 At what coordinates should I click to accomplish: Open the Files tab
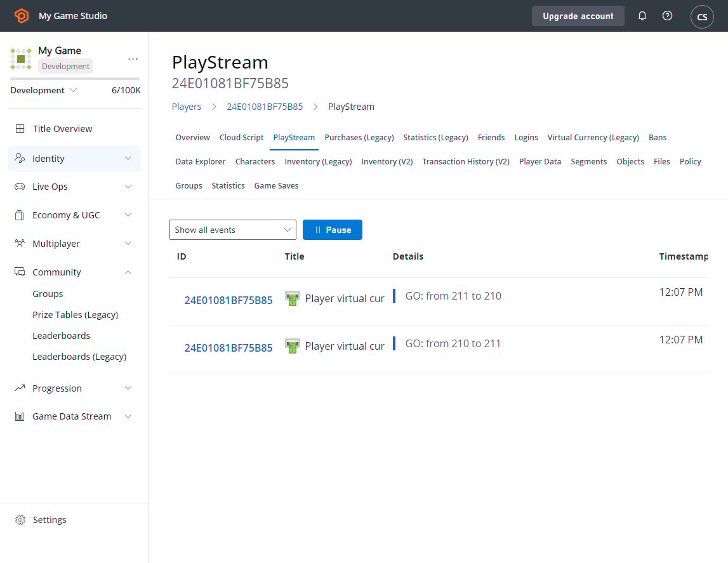(661, 161)
